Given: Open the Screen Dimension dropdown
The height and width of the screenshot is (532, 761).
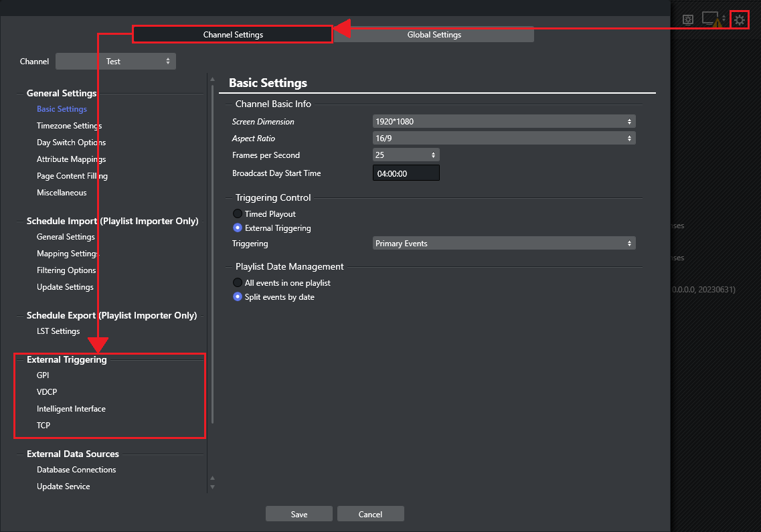Looking at the screenshot, I should point(503,122).
